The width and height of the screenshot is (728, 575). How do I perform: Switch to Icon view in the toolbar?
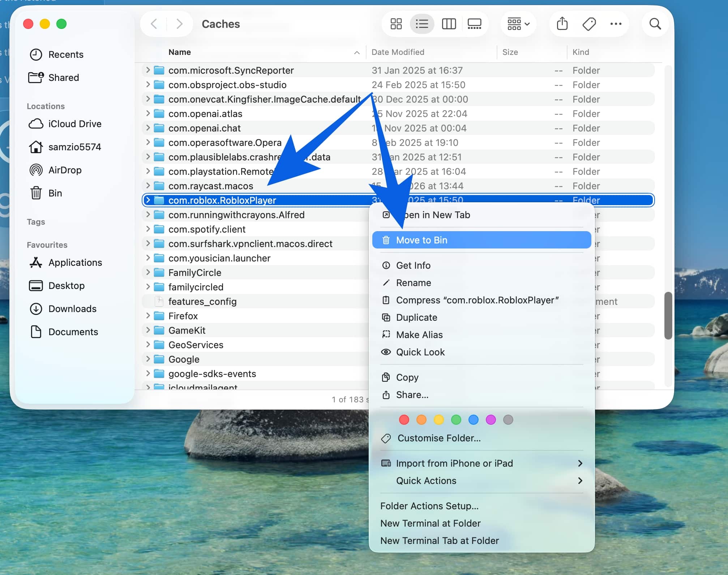click(x=396, y=24)
